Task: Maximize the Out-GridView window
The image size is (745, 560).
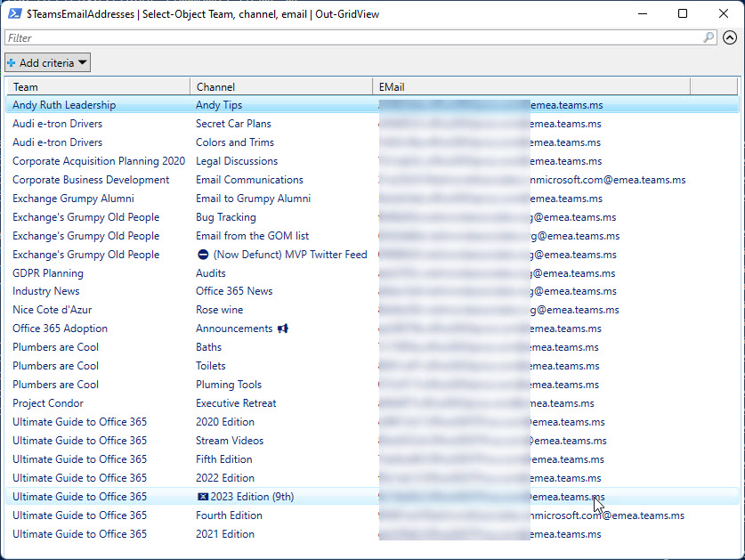Action: point(683,13)
